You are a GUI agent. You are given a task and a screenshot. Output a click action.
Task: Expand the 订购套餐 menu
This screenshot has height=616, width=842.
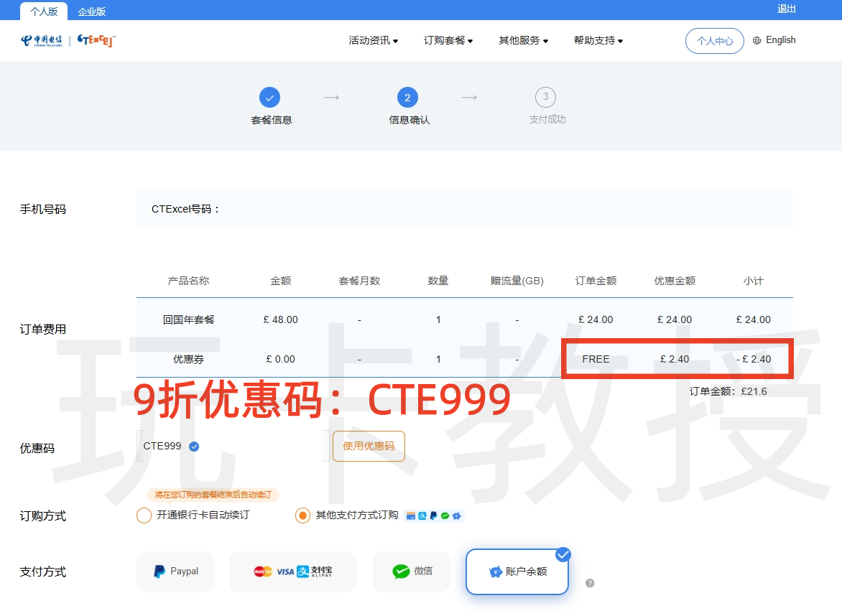(448, 40)
